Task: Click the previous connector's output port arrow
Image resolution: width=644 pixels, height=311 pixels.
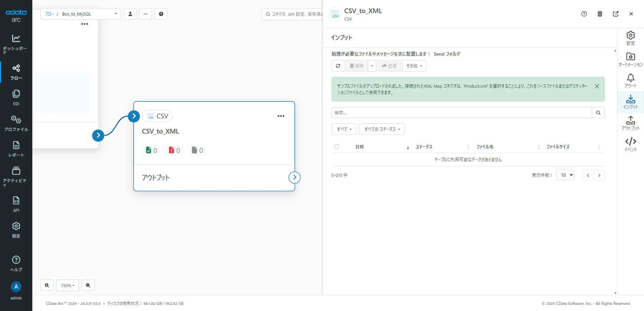Action: coord(98,135)
